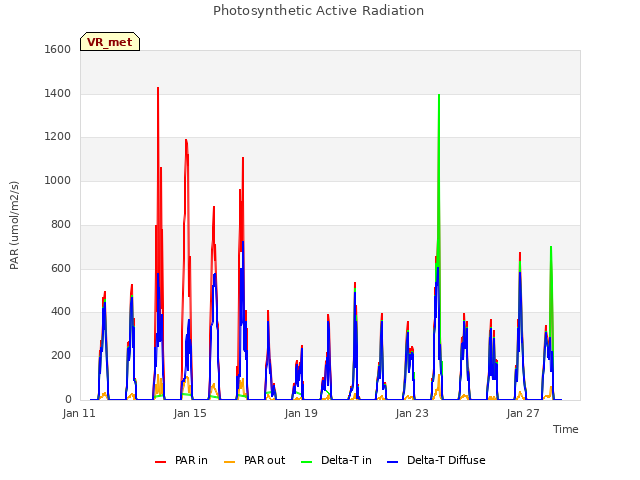Click the 600 y-axis tick label
Image resolution: width=640 pixels, height=480 pixels.
(61, 269)
